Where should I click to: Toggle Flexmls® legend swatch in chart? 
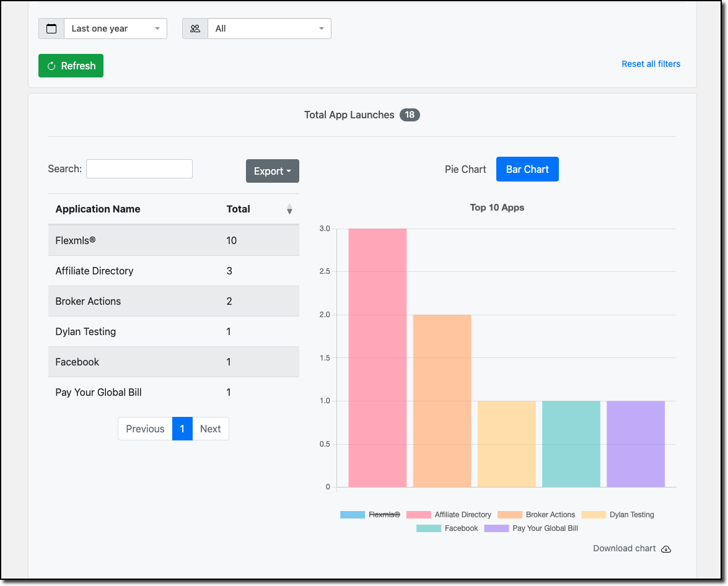[x=353, y=515]
